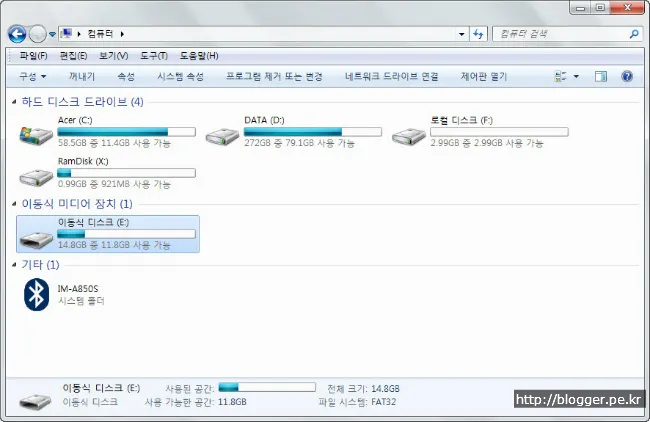Image resolution: width=650 pixels, height=422 pixels.
Task: Maximize the Computer window
Action: click(x=600, y=8)
